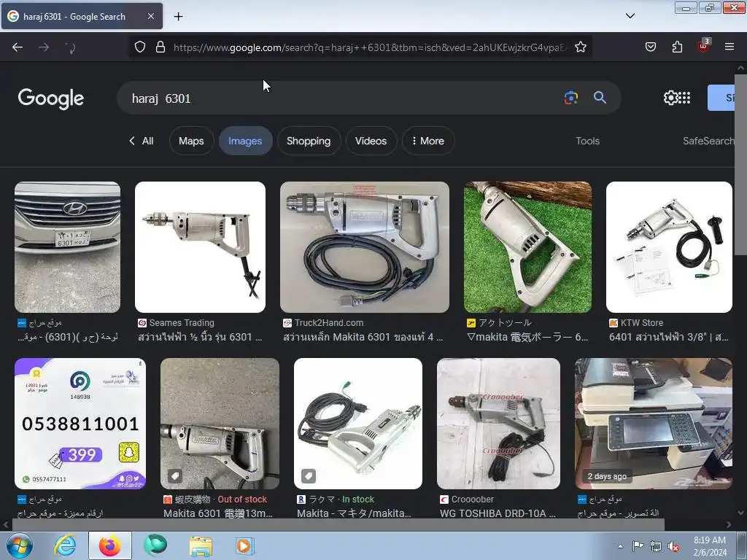Close the haraj 6301 Google Search tab
Screen dimensions: 747x560
click(150, 16)
